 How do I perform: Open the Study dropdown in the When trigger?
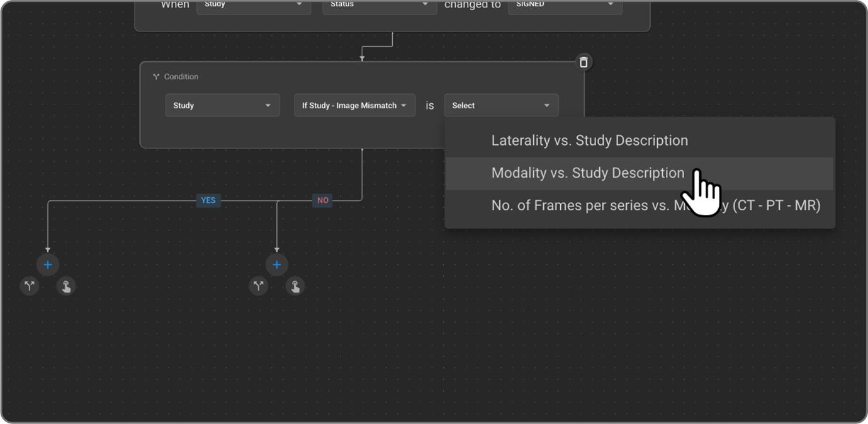253,5
